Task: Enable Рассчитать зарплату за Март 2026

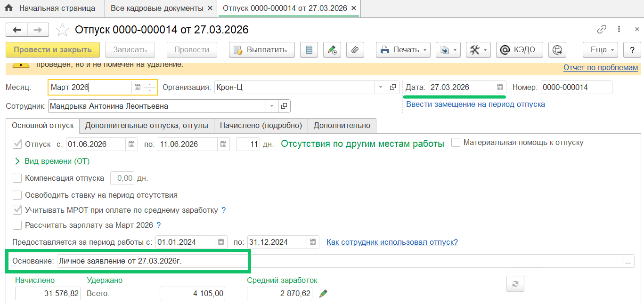Action: 17,225
